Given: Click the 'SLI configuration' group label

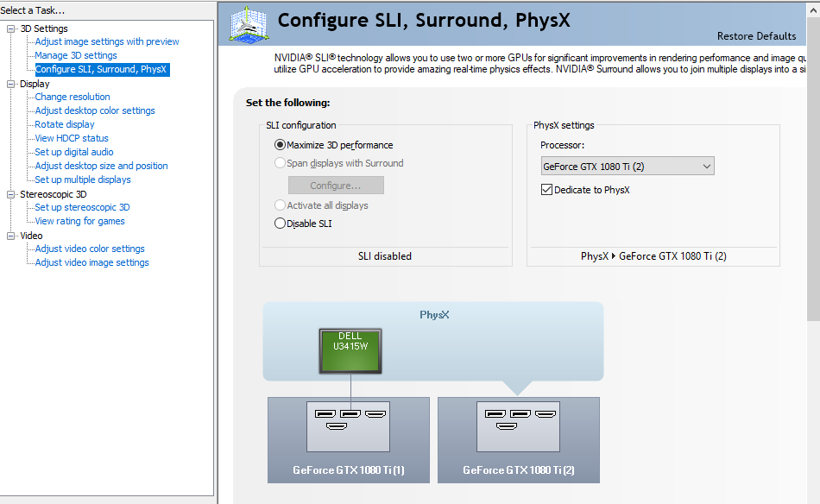Looking at the screenshot, I should (300, 125).
